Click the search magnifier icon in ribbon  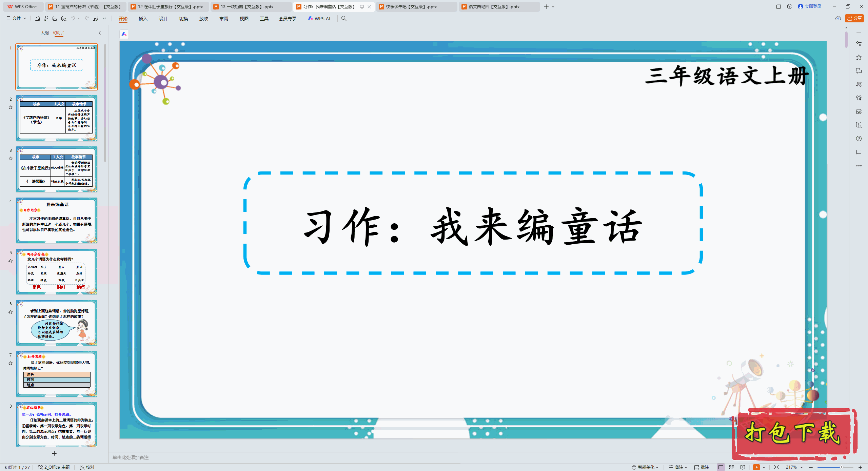point(344,18)
